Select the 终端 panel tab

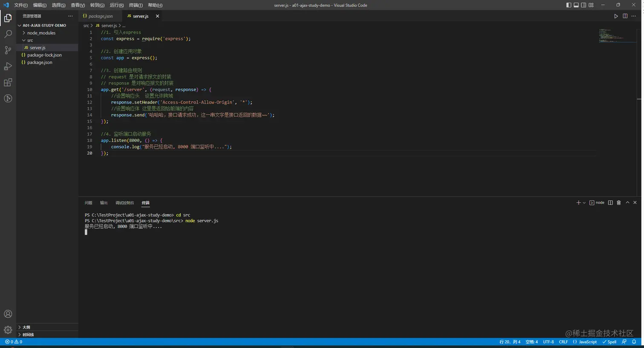tap(146, 203)
